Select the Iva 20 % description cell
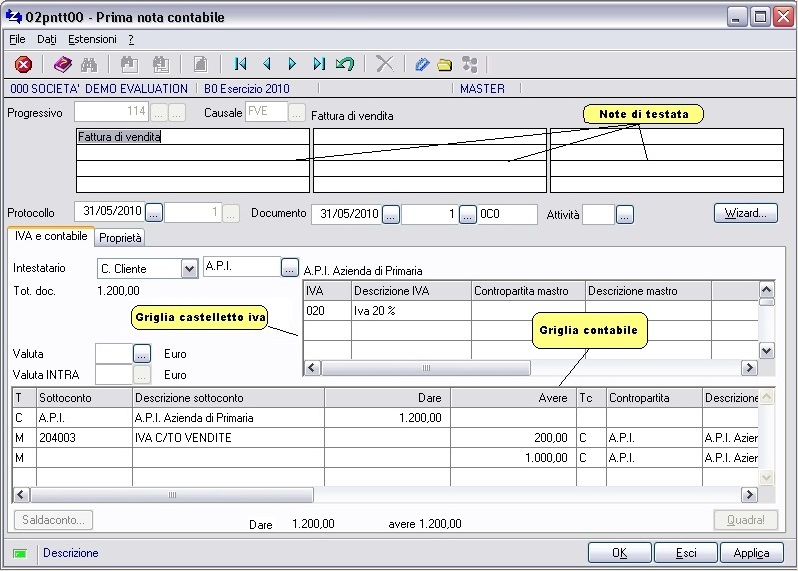The height and width of the screenshot is (571, 798). [411, 310]
